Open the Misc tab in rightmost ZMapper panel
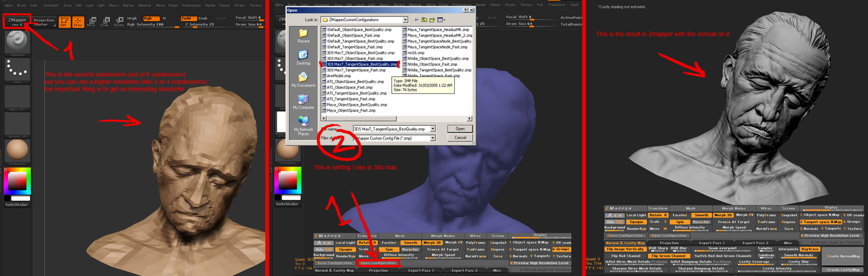868x276 pixels. coord(788,243)
